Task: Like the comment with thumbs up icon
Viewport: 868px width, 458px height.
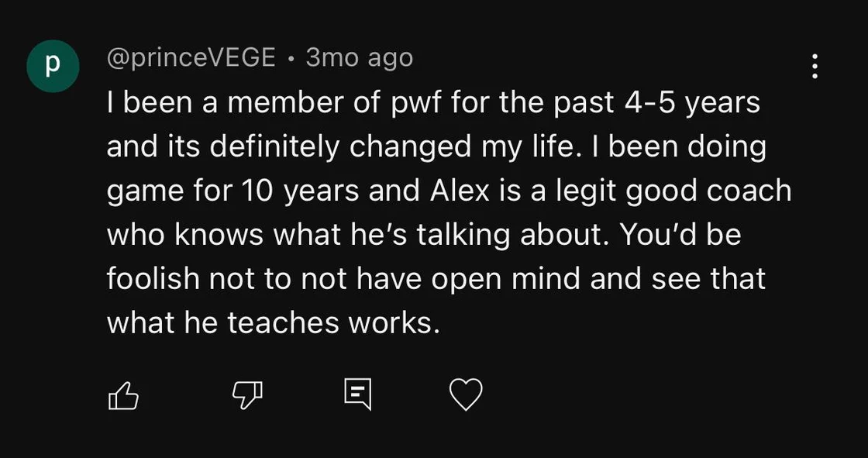Action: (x=123, y=395)
